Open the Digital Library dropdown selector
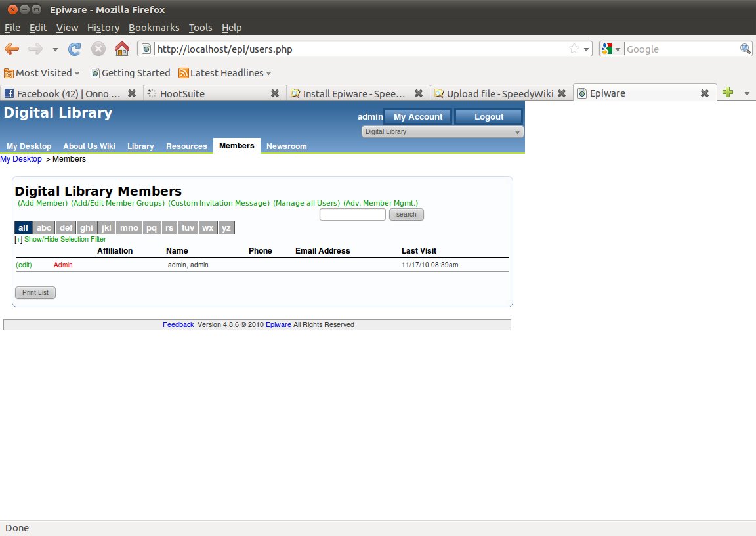This screenshot has width=756, height=536. pyautogui.click(x=443, y=132)
